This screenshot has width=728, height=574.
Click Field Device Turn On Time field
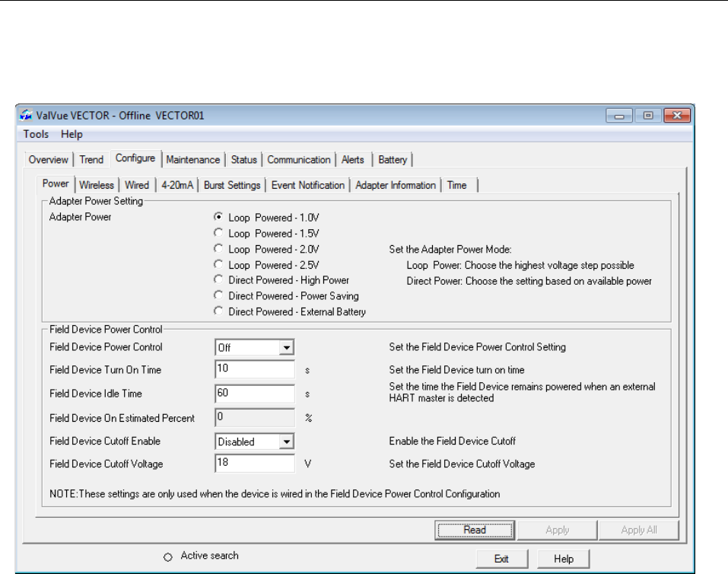tap(254, 369)
